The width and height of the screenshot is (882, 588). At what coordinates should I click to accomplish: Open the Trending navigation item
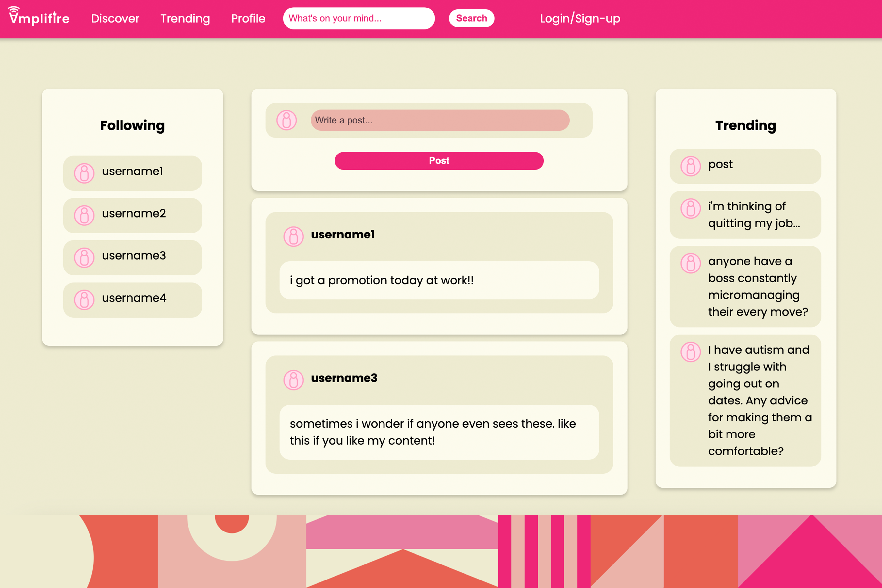(x=185, y=18)
